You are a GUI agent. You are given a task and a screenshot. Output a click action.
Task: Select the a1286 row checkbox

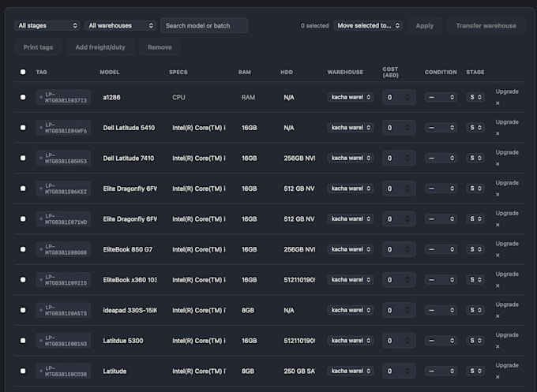pyautogui.click(x=23, y=97)
